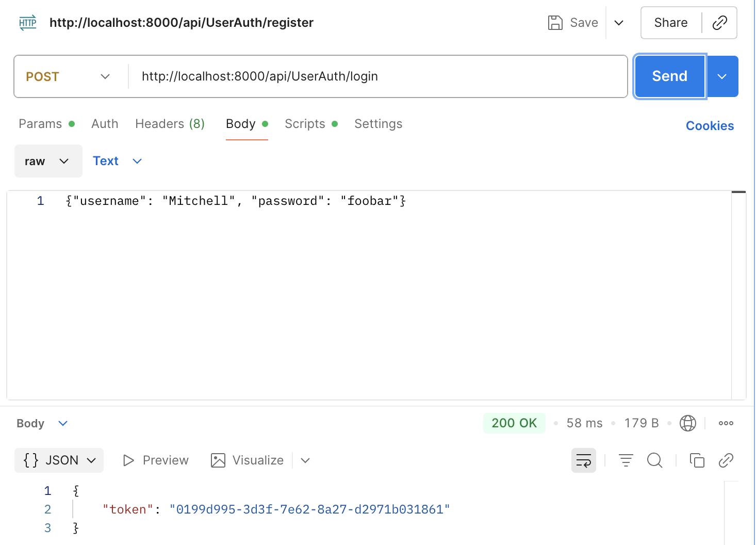
Task: Toggle line wrapping in the response viewer
Action: [583, 460]
